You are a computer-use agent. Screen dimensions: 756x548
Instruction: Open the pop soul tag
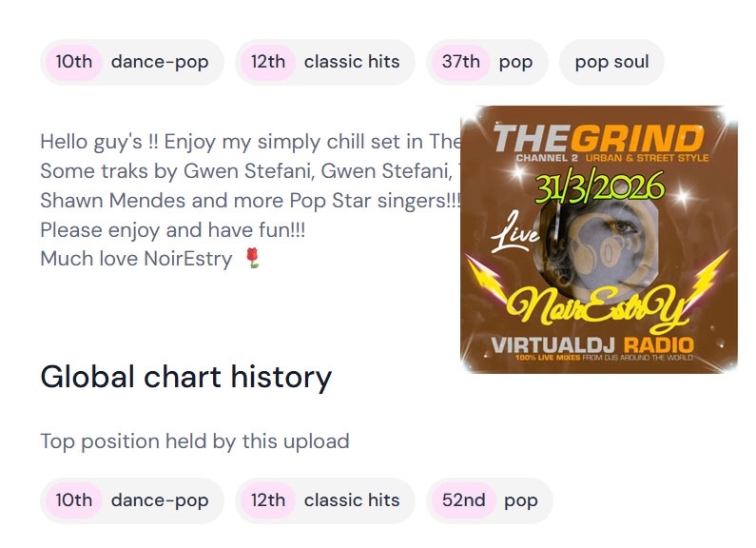(x=611, y=62)
